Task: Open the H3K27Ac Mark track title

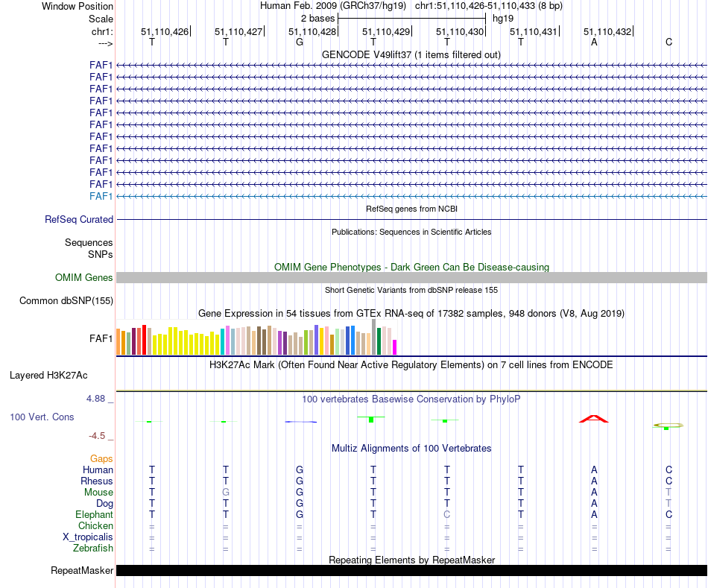Action: (411, 365)
